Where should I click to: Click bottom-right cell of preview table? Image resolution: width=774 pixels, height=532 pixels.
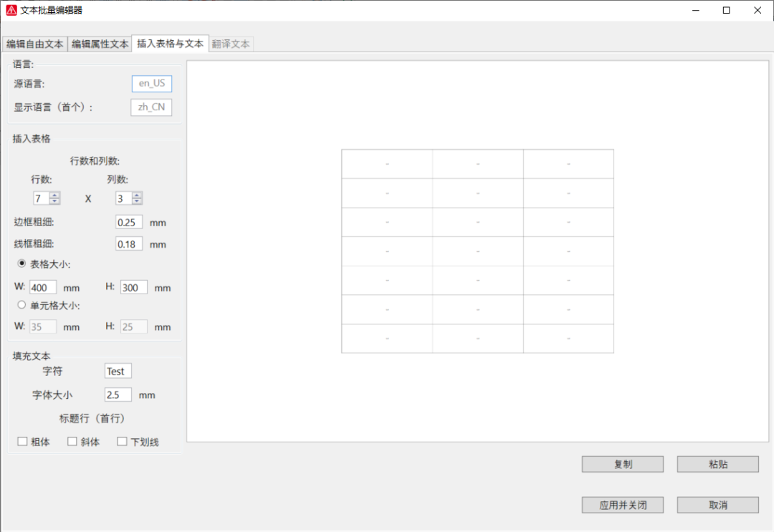point(568,338)
